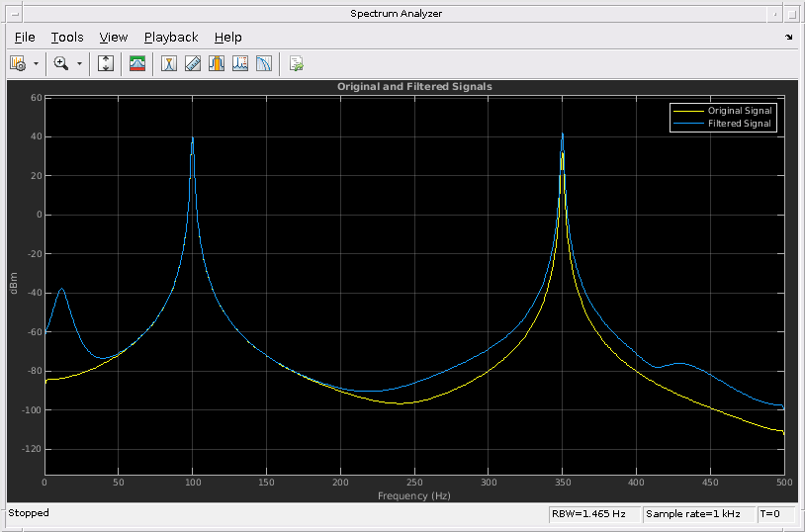This screenshot has height=532, width=805.
Task: Click Original Signal label in legend
Action: point(740,111)
